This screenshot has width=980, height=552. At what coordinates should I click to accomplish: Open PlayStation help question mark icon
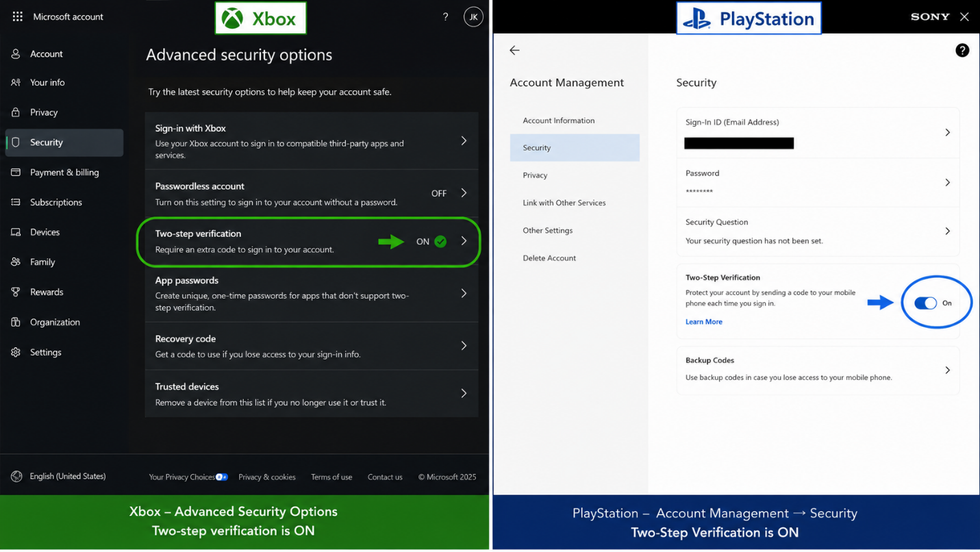962,50
